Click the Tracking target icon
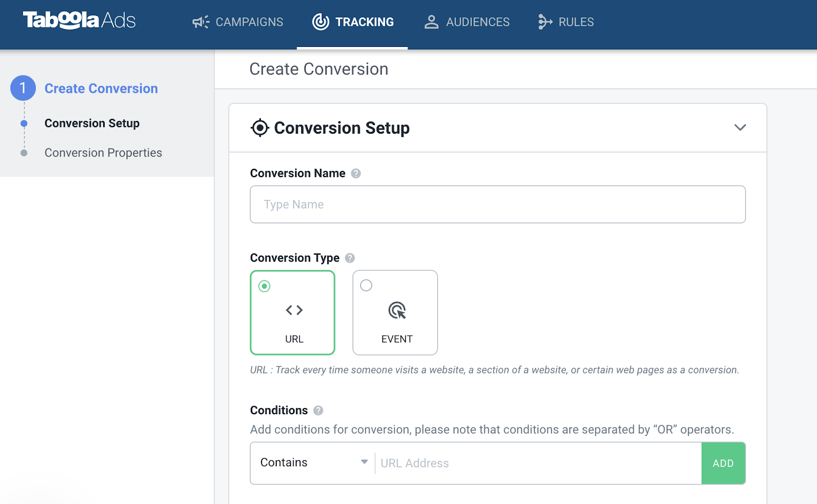The height and width of the screenshot is (504, 817). [321, 22]
